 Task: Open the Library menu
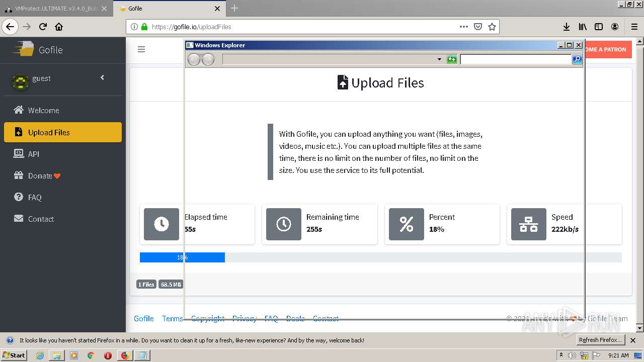point(583,27)
